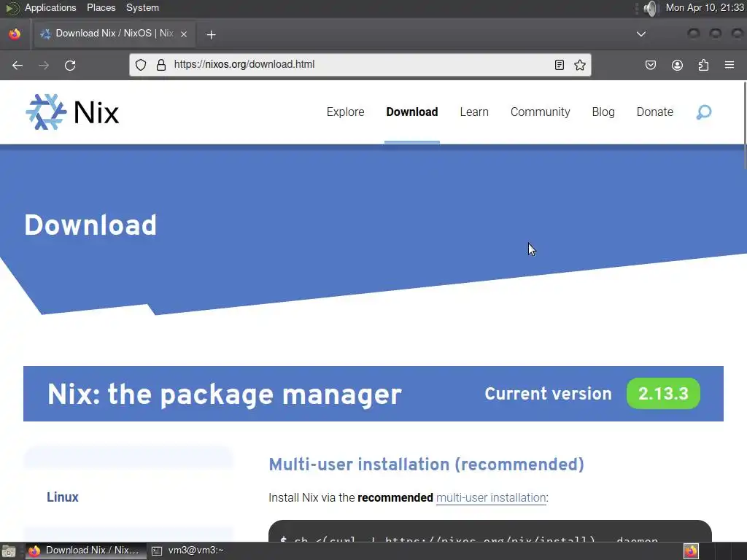This screenshot has height=560, width=747.
Task: Open the website search magnifier icon
Action: coord(704,112)
